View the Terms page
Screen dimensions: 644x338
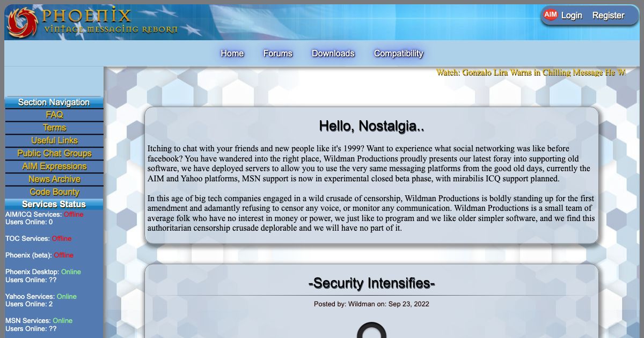[54, 128]
